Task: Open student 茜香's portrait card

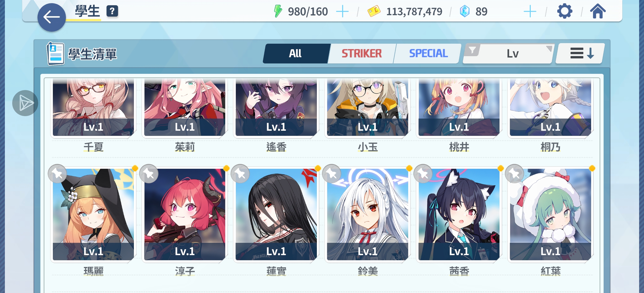Action: (459, 214)
